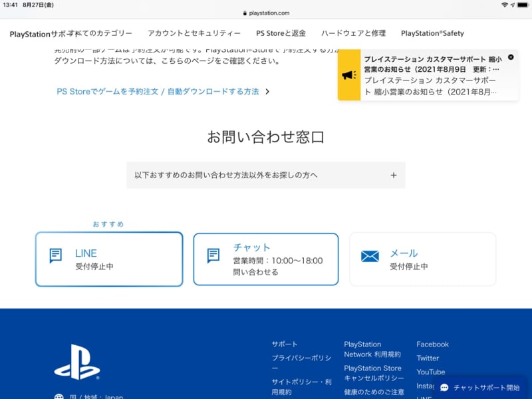Image resolution: width=532 pixels, height=399 pixels.
Task: Click the おすすめ label above LINE
Action: pyautogui.click(x=108, y=224)
